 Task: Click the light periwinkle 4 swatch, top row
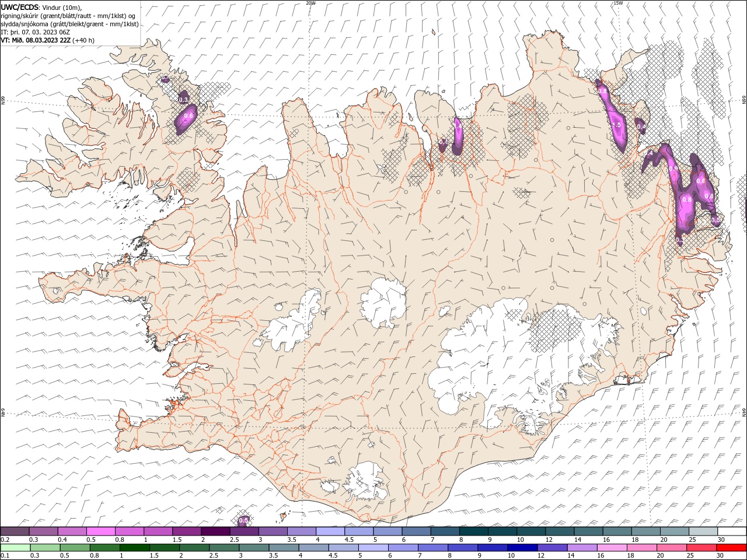(x=330, y=531)
